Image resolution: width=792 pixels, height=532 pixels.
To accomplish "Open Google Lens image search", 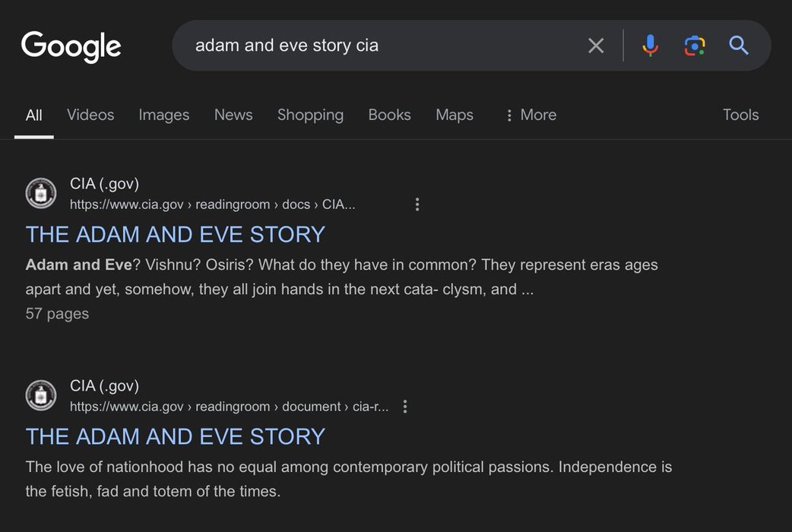I will tap(694, 46).
